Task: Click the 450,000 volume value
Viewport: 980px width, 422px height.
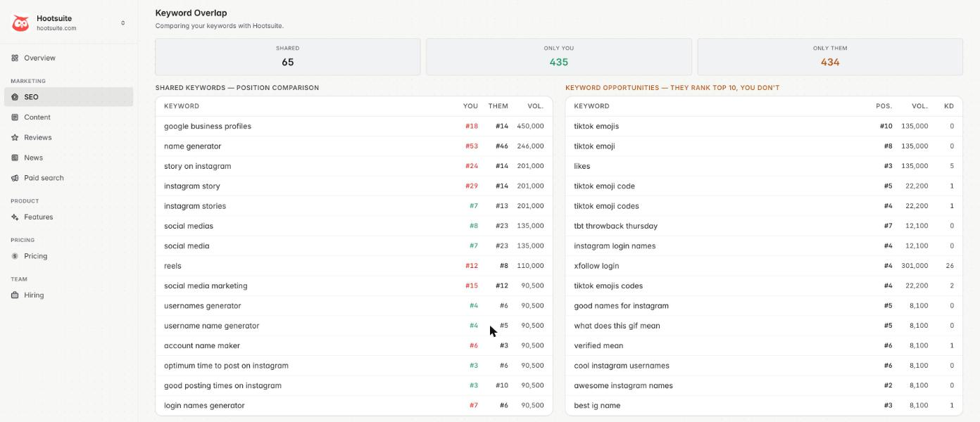Action: click(530, 127)
